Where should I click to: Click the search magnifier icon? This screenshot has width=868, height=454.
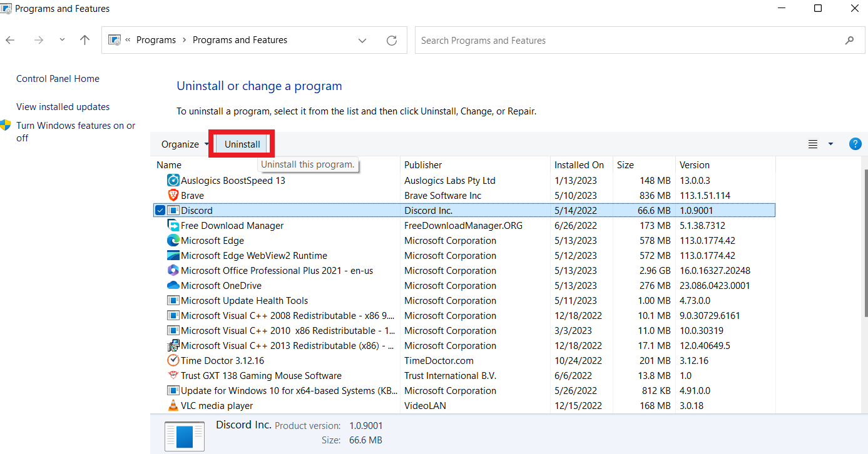[x=849, y=40]
